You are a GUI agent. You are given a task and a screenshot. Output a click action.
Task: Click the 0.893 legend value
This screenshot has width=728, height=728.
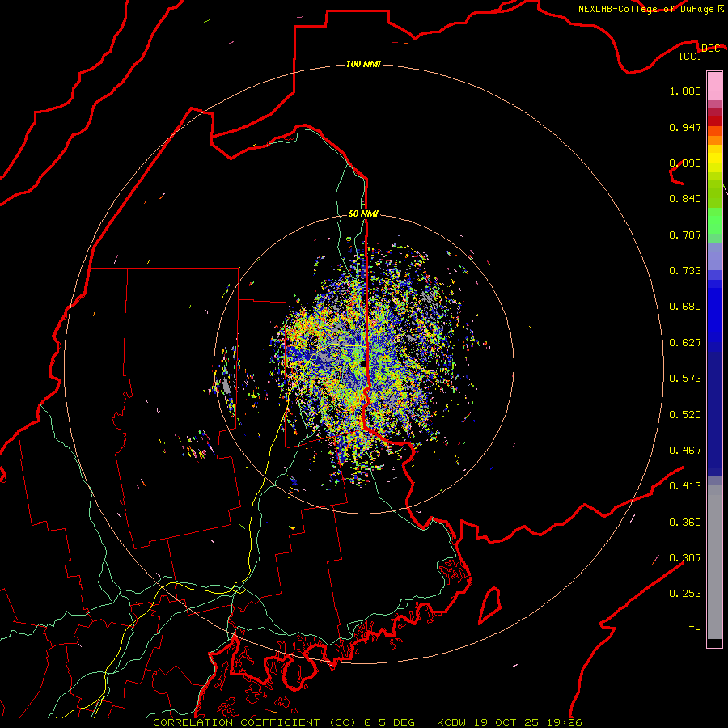click(x=685, y=163)
